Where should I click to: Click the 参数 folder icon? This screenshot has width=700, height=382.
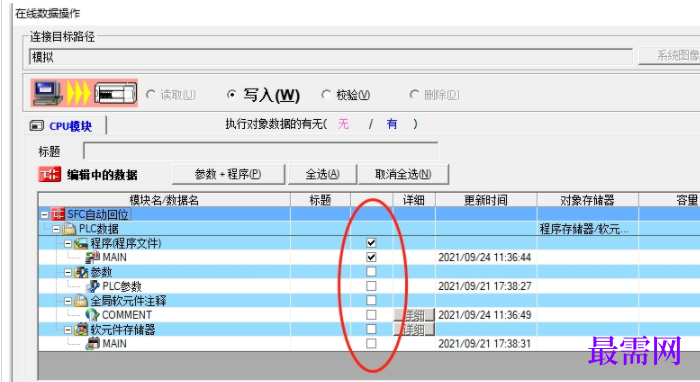(81, 272)
